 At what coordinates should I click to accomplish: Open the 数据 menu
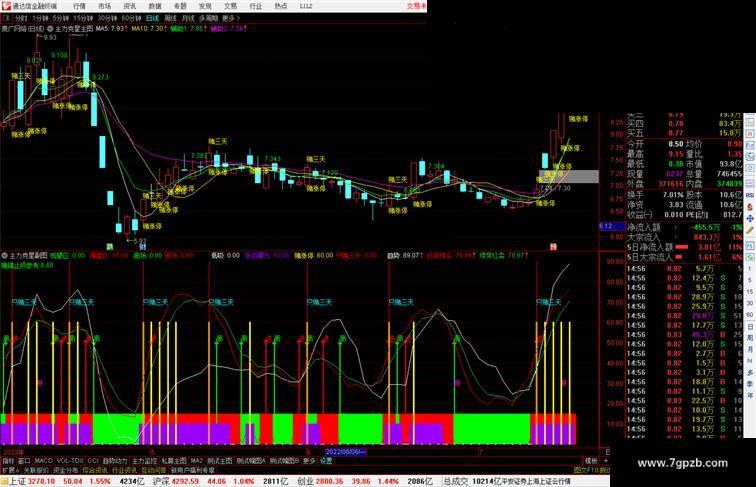point(155,6)
